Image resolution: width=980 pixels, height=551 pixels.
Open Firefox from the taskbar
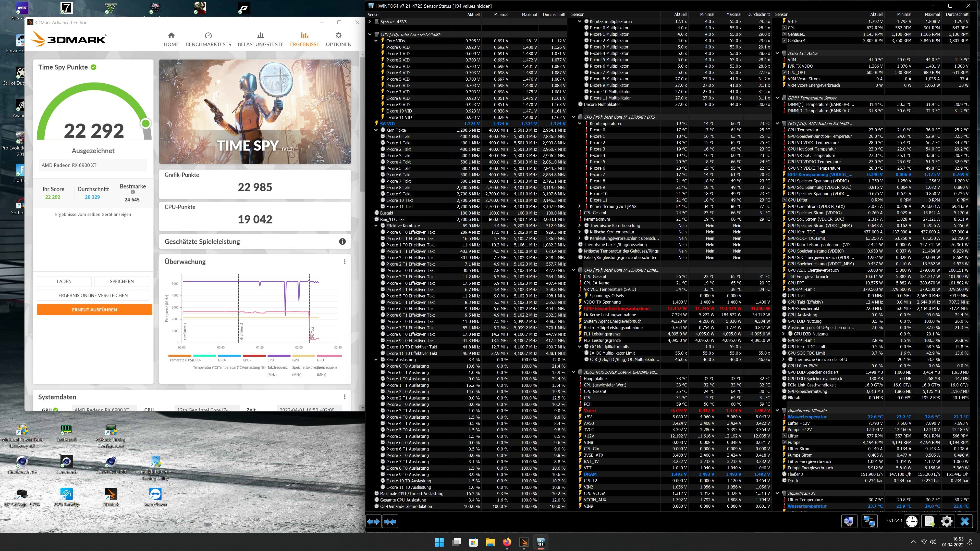point(507,542)
